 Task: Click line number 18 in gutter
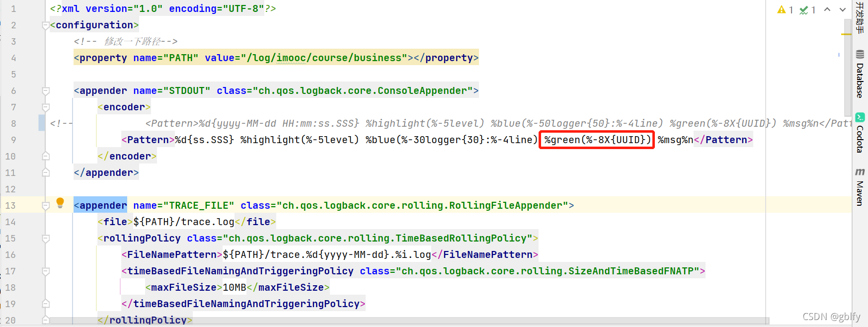coord(10,288)
